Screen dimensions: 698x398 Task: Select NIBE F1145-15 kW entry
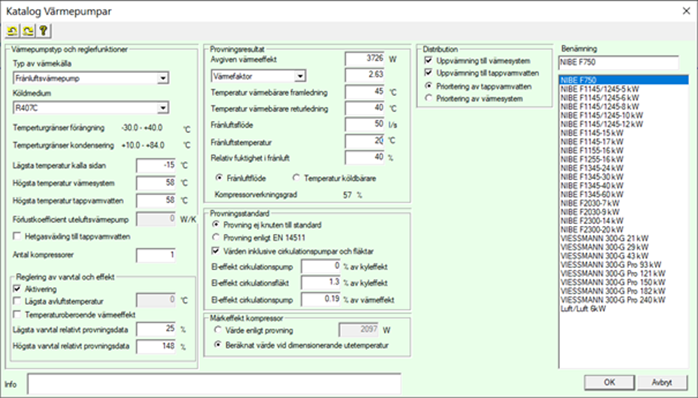point(623,133)
